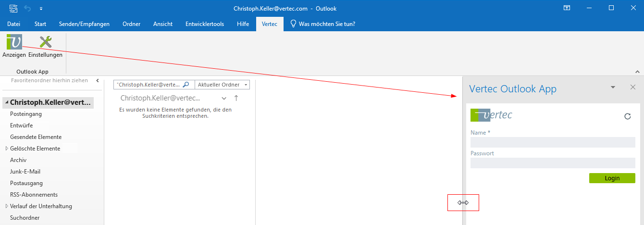Click the lightbulb 'Was möchten Sie tun?' box
Screen dimensions: 644x225
[x=322, y=24]
